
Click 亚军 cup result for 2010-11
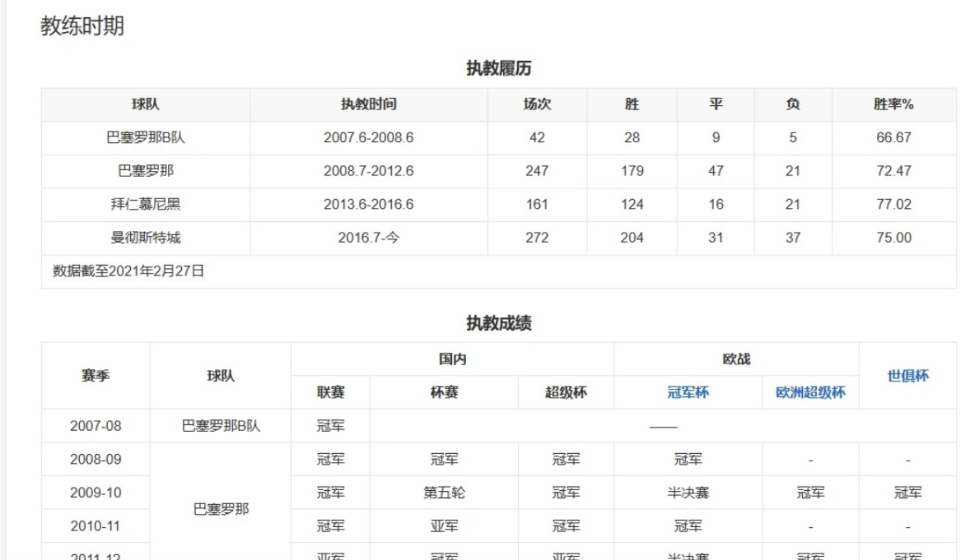pos(444,526)
